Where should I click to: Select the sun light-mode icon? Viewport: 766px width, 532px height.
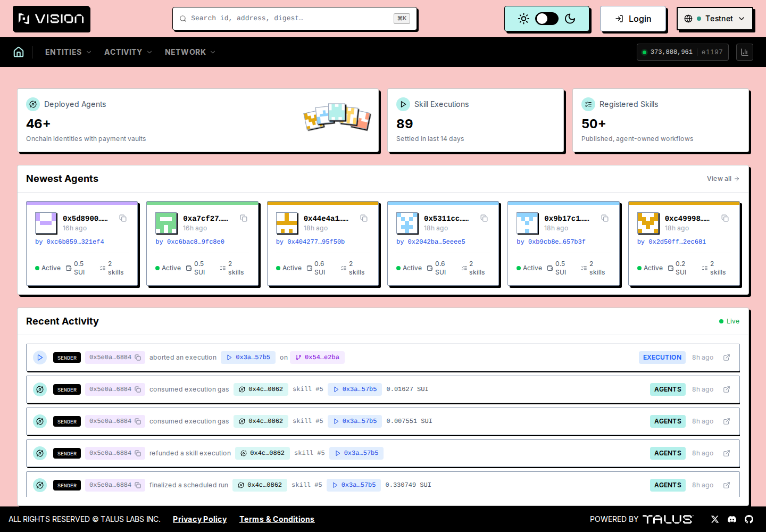point(523,19)
